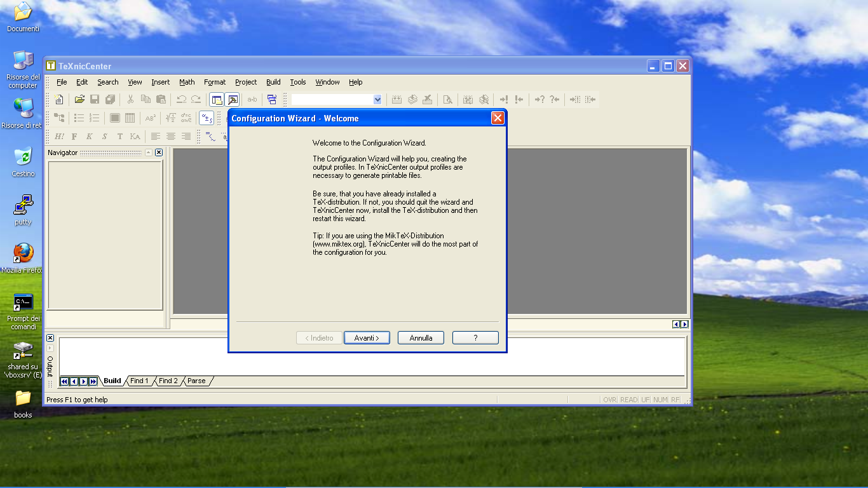Select the Build output tab

[112, 381]
